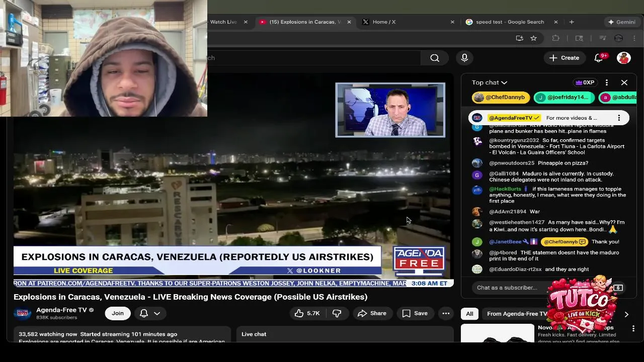Click the Live chat heading below video
This screenshot has width=644, height=362.
(x=254, y=334)
